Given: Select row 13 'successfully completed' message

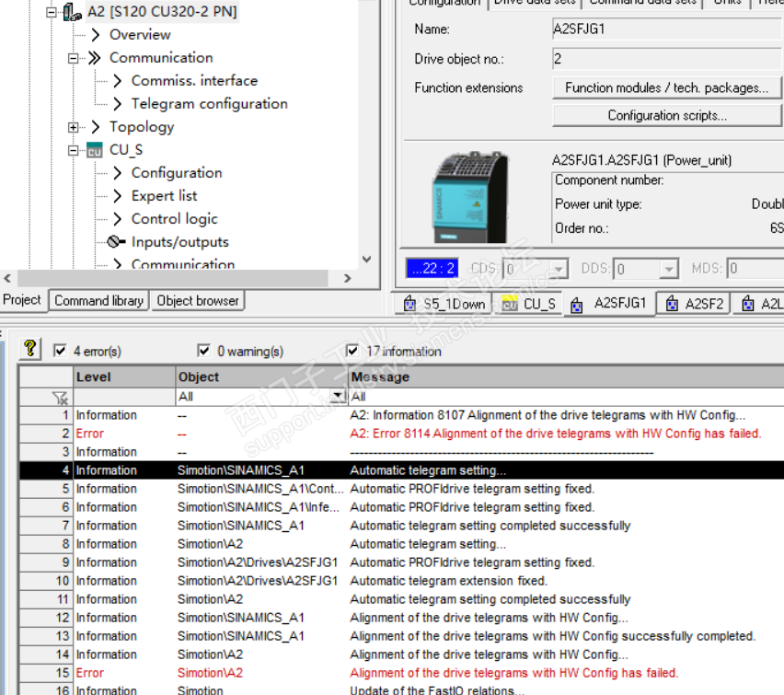Looking at the screenshot, I should click(x=552, y=636).
